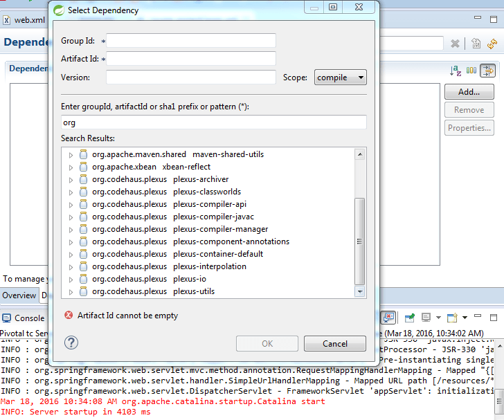The width and height of the screenshot is (504, 420).
Task: Switch to the Overview tab
Action: [19, 295]
